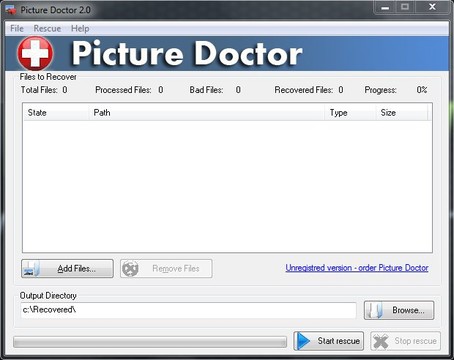
Task: Sort the list by Size column
Action: tap(402, 113)
